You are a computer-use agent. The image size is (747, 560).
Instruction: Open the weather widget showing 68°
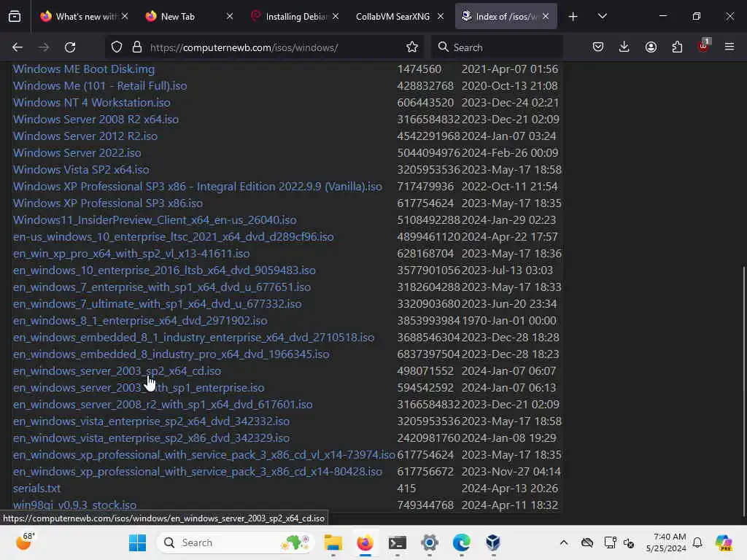(x=26, y=542)
